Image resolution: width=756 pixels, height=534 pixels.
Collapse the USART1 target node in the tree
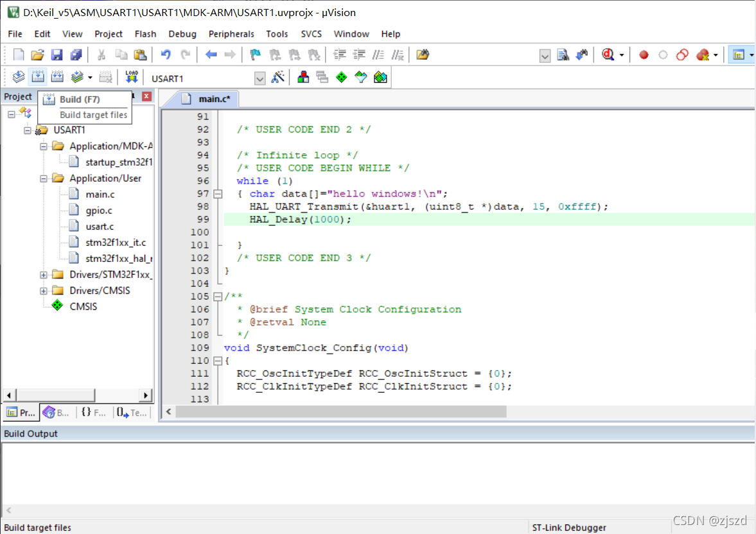(x=28, y=130)
